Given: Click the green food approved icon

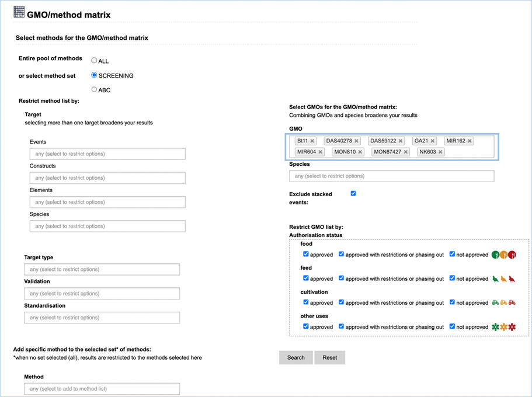Looking at the screenshot, I should click(495, 255).
